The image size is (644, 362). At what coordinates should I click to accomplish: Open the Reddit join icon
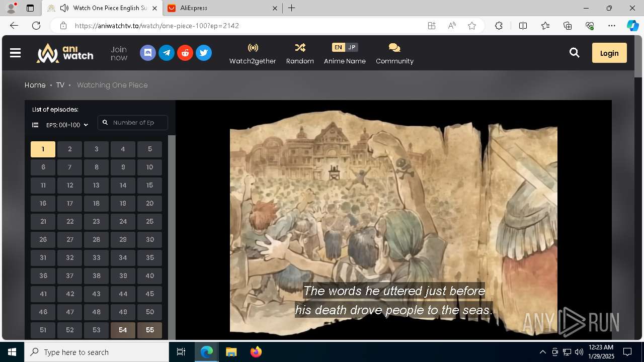pyautogui.click(x=185, y=53)
